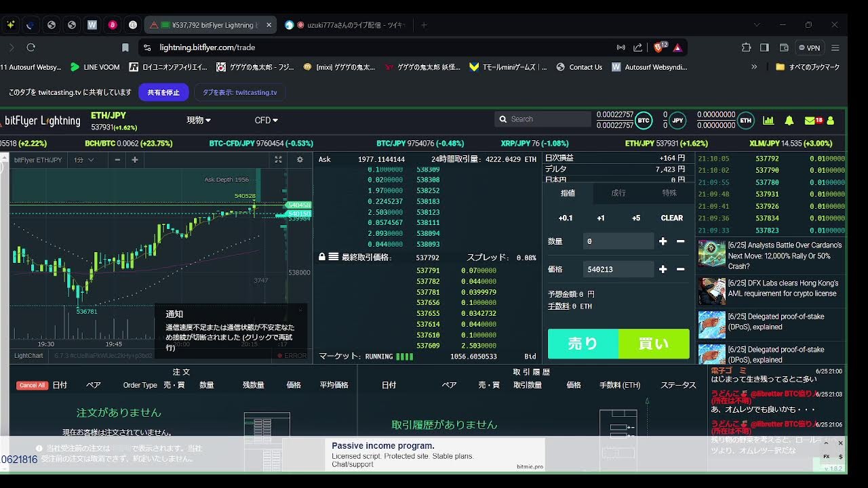Switch to the 成行 market order tab
This screenshot has width=868, height=488.
(x=618, y=193)
